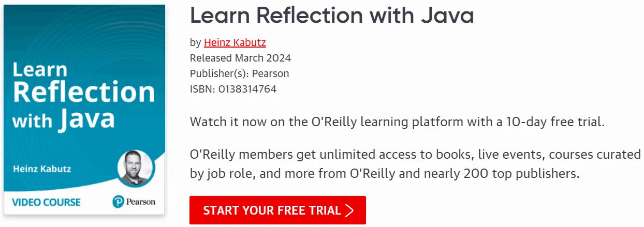Click the ISBN: 0138314764 text
Screen dimensions: 644x227
tap(233, 89)
